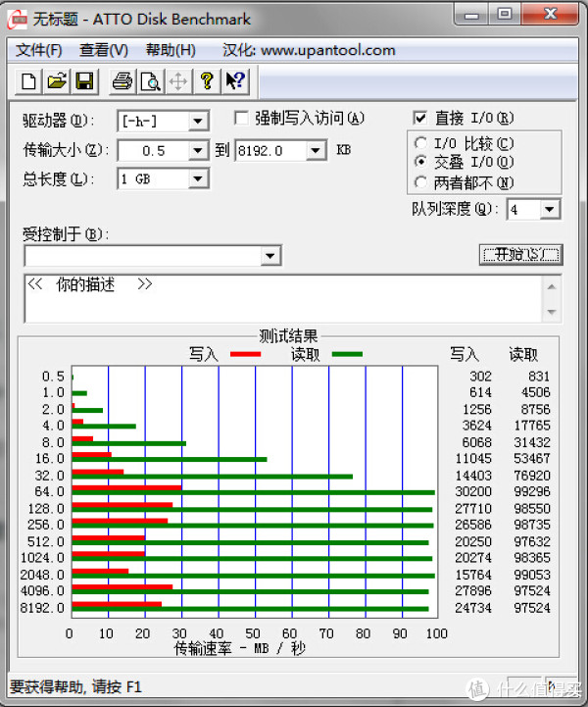588x707 pixels.
Task: Expand the 8192.0 end transfer size dropdown
Action: coord(316,150)
